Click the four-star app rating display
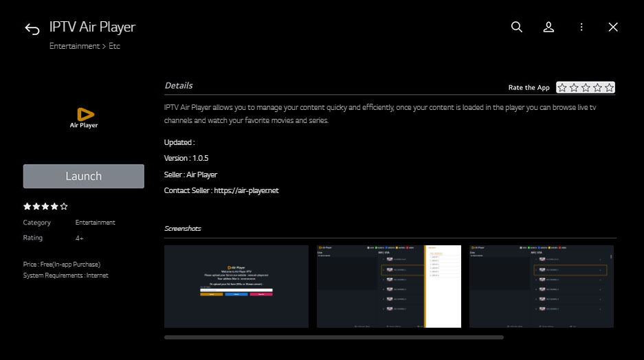Screen dimensions: 644x360 point(45,207)
